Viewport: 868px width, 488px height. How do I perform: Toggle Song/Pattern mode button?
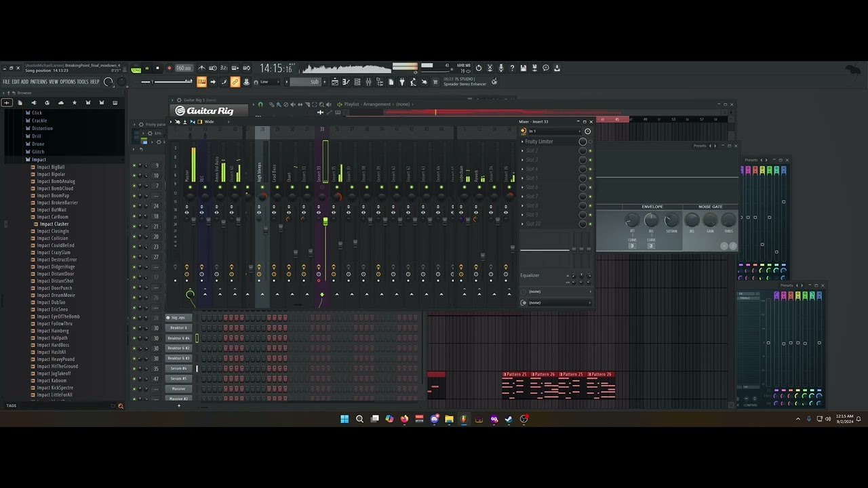(136, 68)
